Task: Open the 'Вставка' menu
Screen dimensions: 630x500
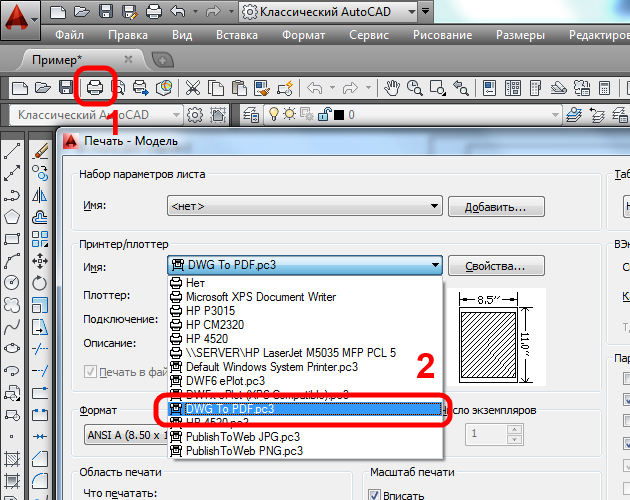Action: click(237, 35)
